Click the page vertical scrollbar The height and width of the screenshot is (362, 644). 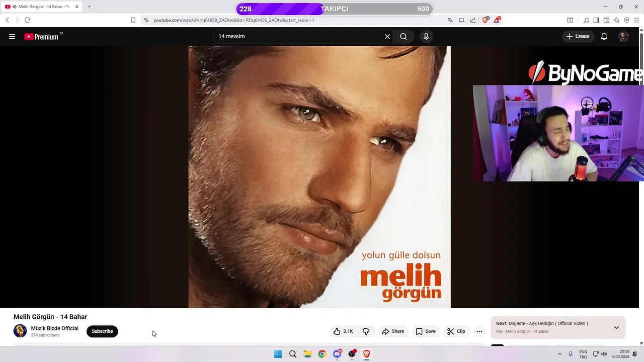click(641, 186)
